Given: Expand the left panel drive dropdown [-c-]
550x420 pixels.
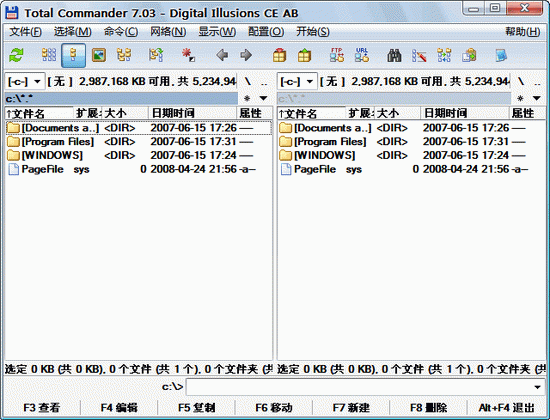Looking at the screenshot, I should 25,82.
